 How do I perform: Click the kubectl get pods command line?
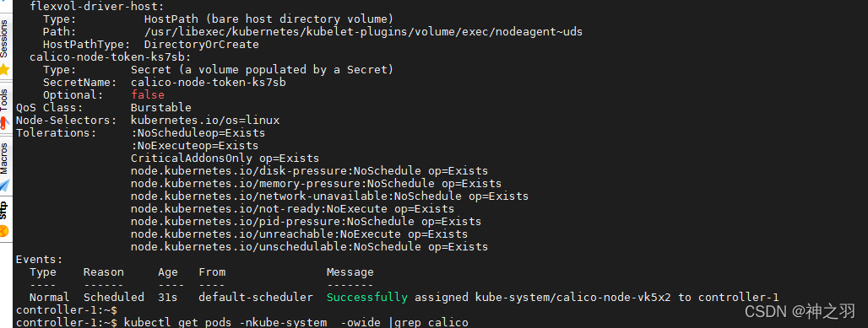(296, 322)
